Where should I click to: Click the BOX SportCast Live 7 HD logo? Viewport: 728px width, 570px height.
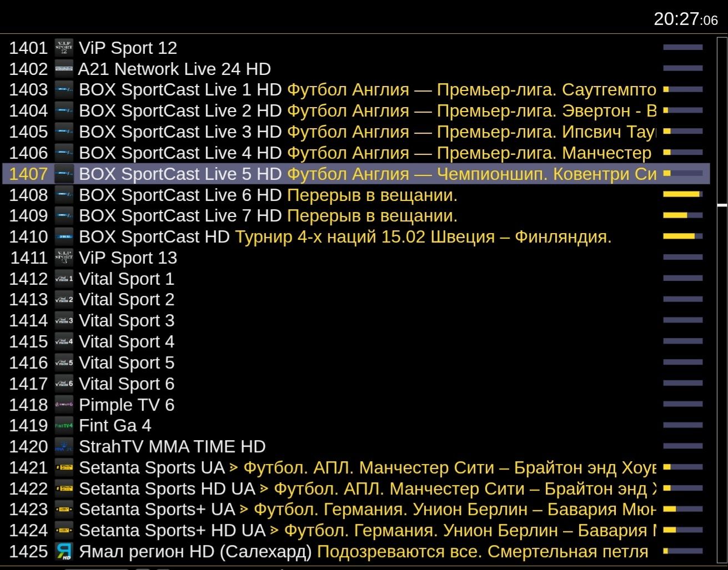64,215
